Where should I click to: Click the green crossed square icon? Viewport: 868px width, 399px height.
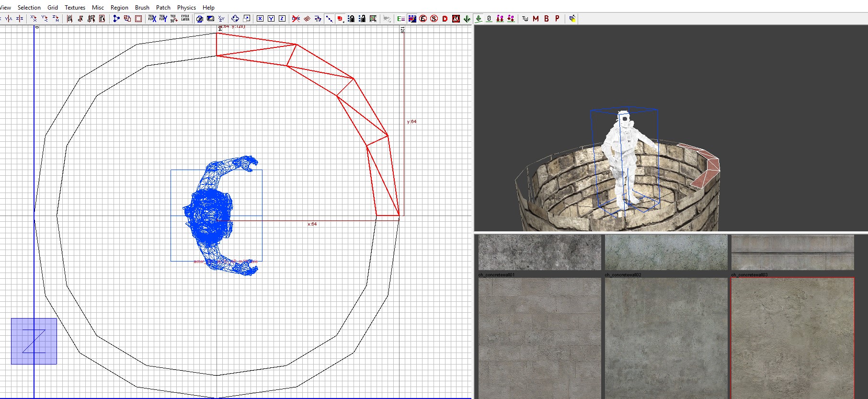click(x=373, y=19)
